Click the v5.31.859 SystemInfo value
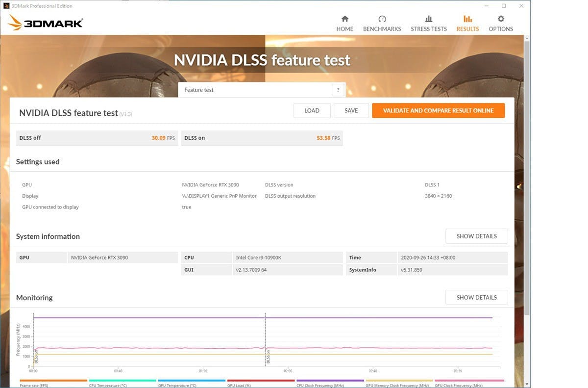The width and height of the screenshot is (588, 388). point(412,270)
